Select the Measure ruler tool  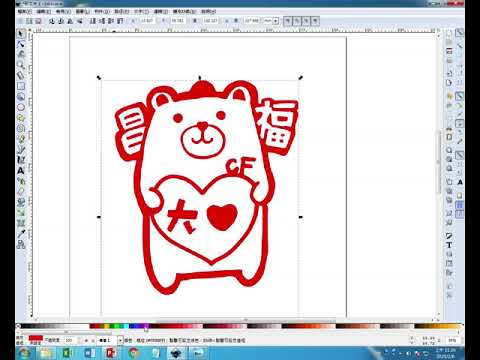click(x=21, y=76)
